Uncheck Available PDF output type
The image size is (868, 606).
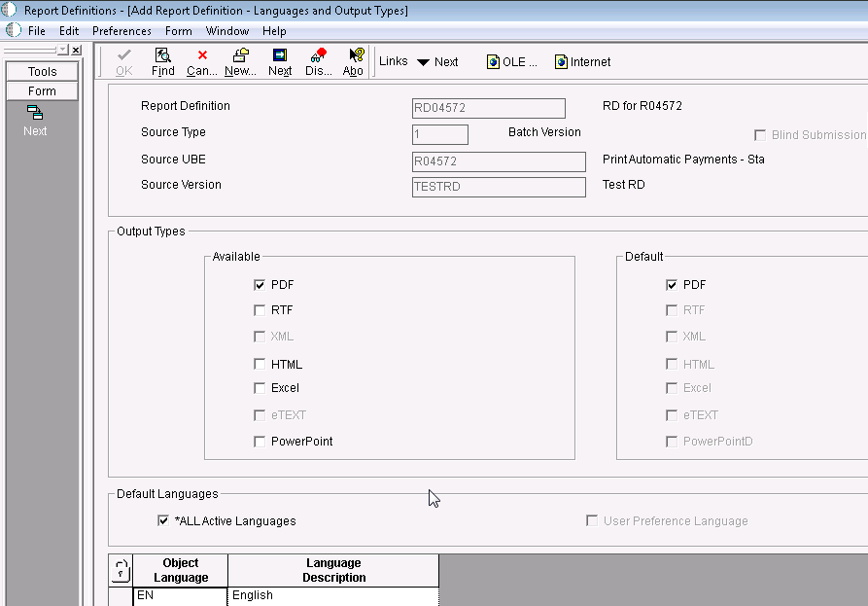coord(260,285)
